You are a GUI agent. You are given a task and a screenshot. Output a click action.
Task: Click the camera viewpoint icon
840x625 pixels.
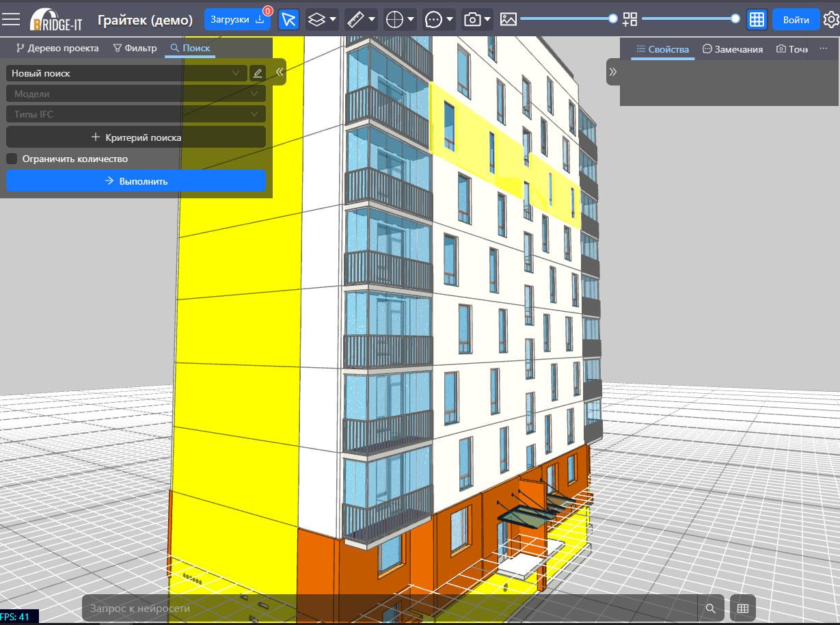tap(472, 19)
